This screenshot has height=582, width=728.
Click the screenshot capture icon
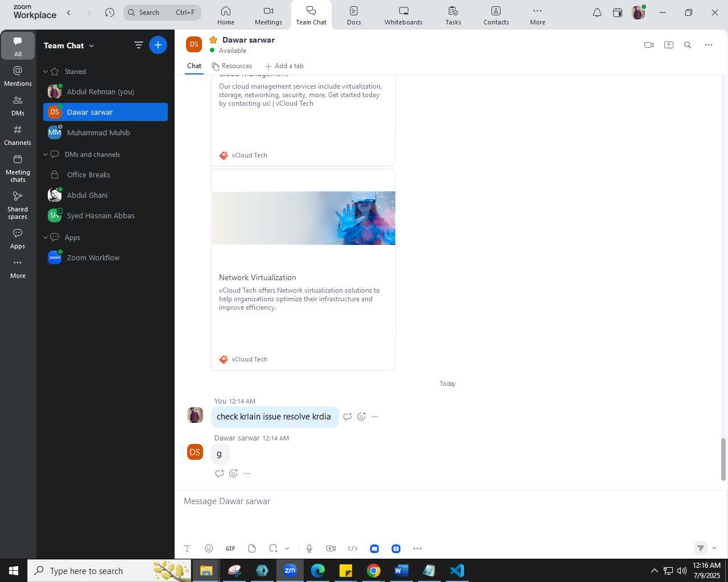coord(274,548)
